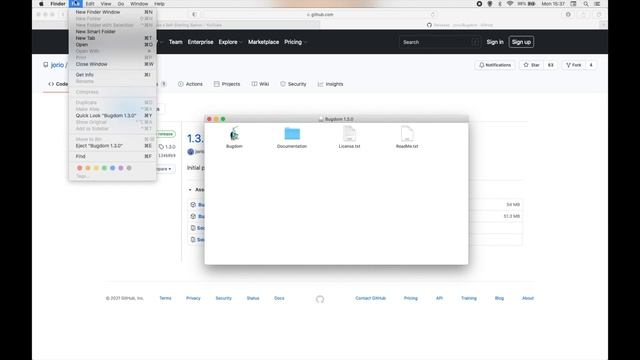Click the Wi-Fi status icon
This screenshot has height=360, width=640.
tap(510, 4)
